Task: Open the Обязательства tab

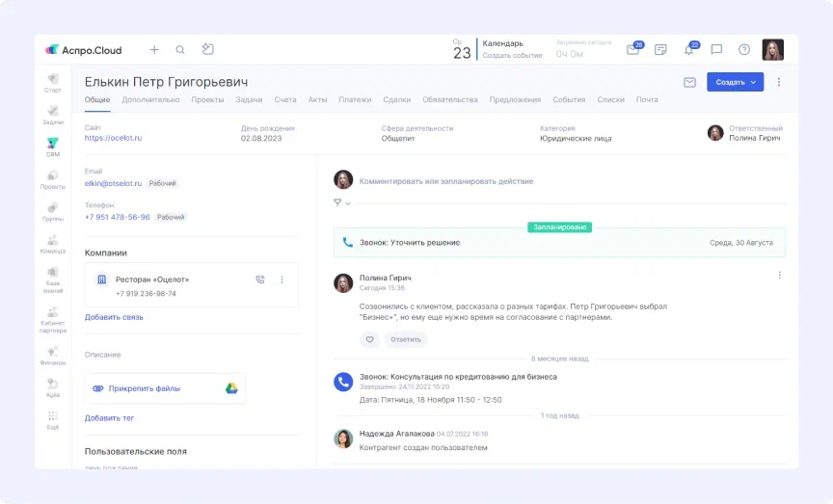Action: coord(450,100)
